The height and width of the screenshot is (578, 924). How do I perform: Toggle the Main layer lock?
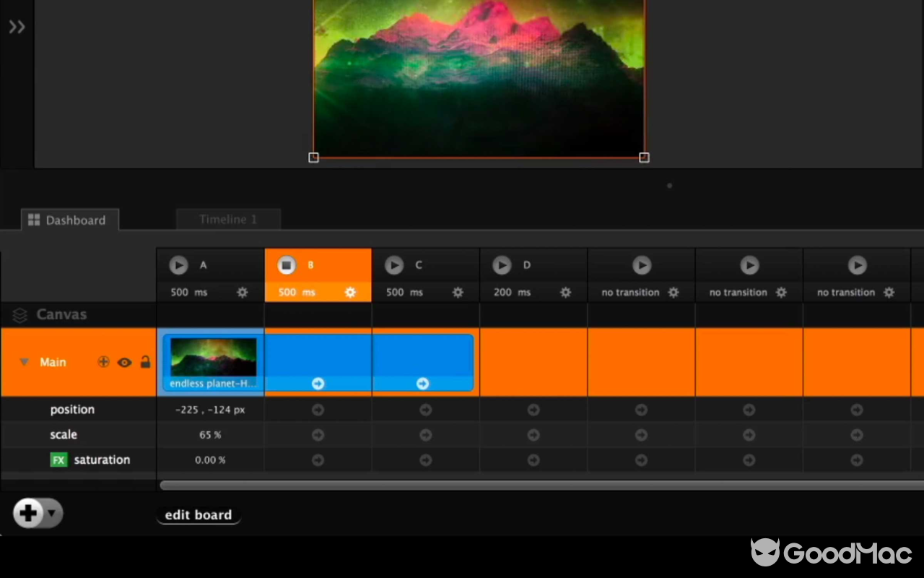(x=145, y=362)
